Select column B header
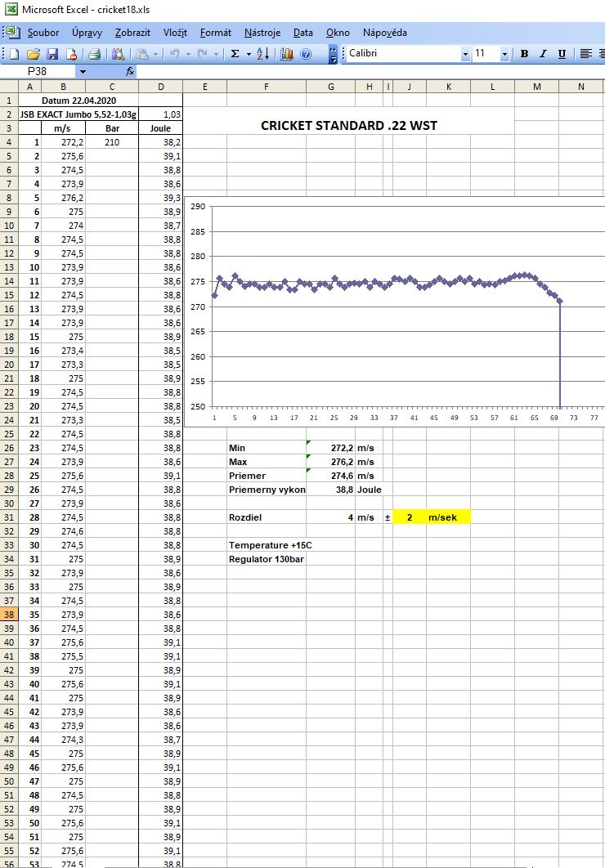 pos(63,87)
